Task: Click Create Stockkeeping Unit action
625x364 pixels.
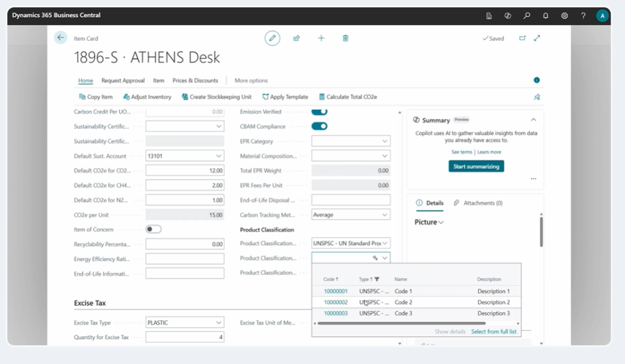Action: (x=217, y=97)
